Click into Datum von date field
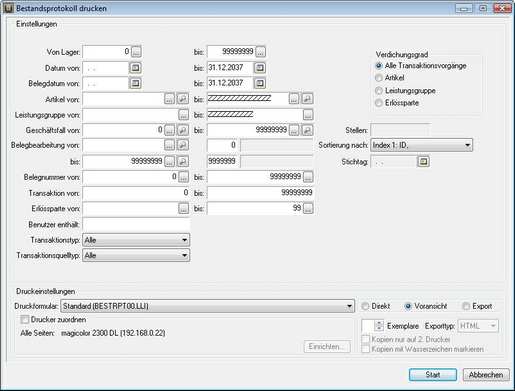Viewport: 515px width, 391px height. [106, 68]
